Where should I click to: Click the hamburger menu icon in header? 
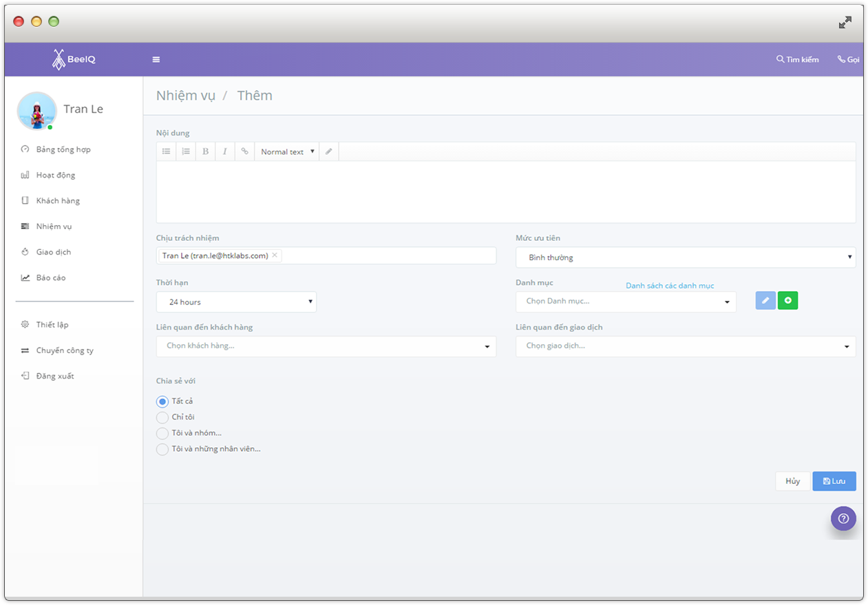click(x=156, y=60)
